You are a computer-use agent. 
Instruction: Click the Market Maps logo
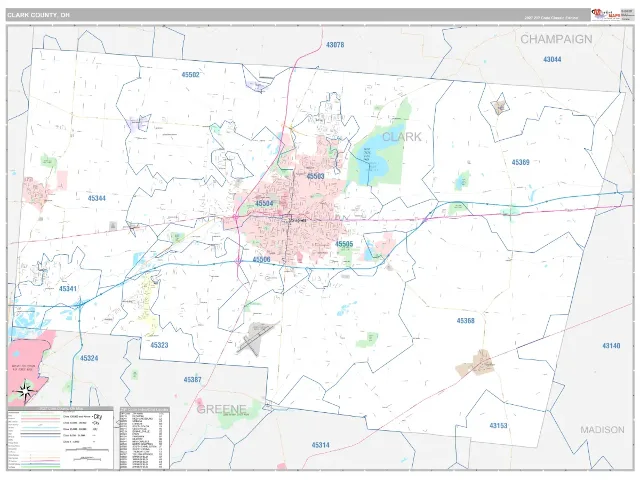[606, 14]
